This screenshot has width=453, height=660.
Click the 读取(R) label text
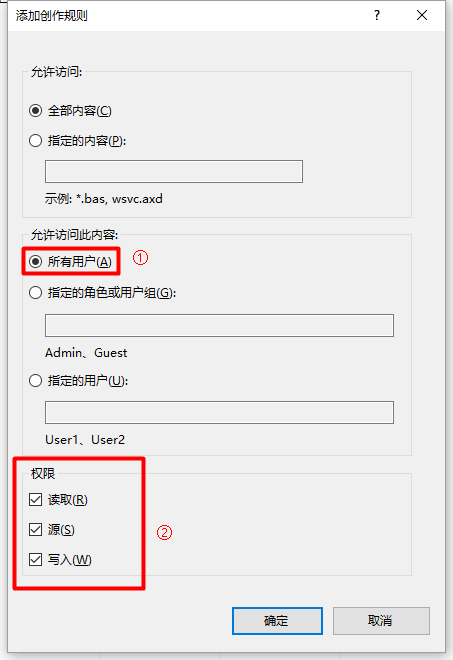point(68,500)
